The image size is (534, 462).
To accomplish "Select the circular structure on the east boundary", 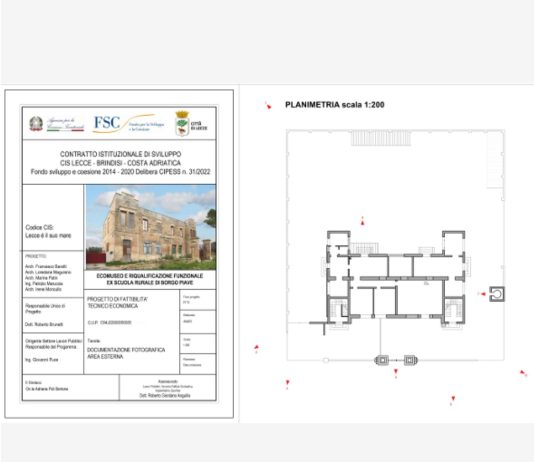I will click(497, 294).
